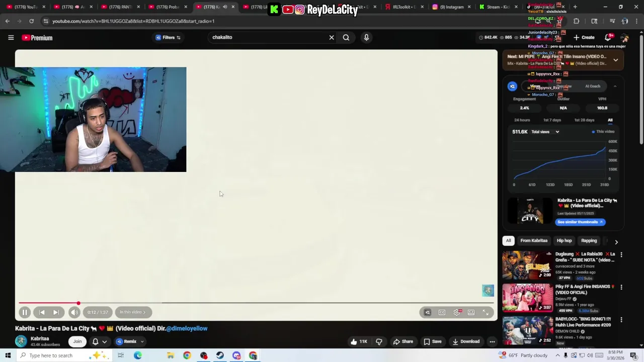Open the Kabrita CITY thumbnail in vidIQ panel

coord(530,210)
